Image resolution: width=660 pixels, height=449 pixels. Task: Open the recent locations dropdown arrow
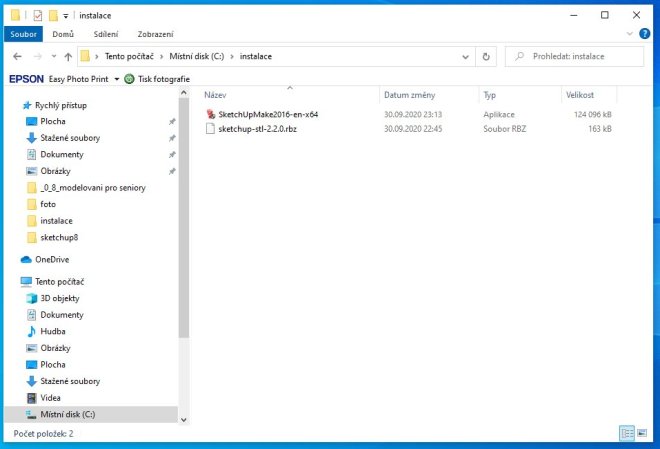click(x=53, y=56)
